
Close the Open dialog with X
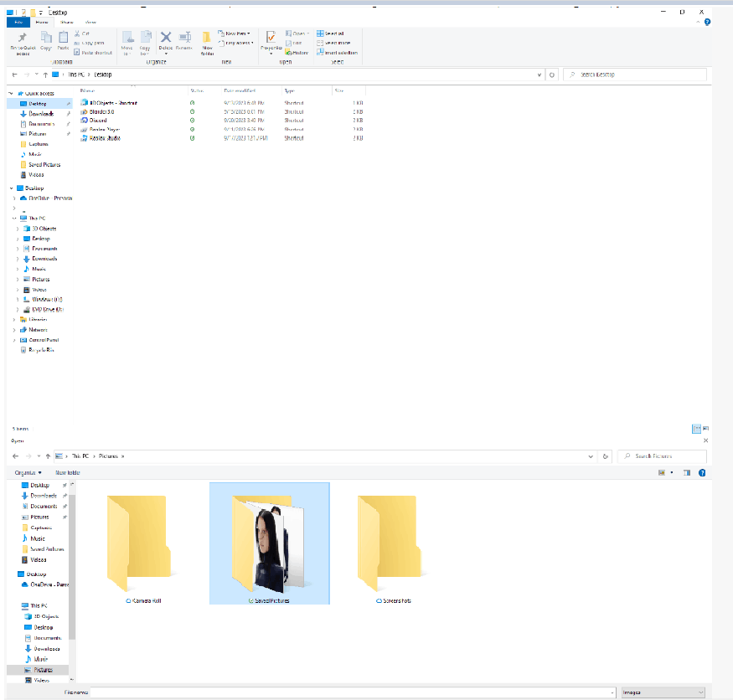(706, 440)
